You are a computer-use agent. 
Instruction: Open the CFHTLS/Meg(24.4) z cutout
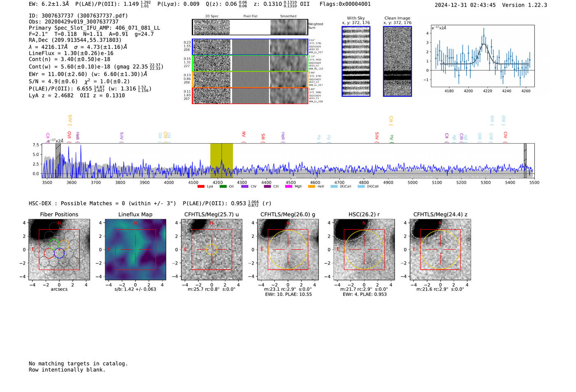pyautogui.click(x=440, y=250)
